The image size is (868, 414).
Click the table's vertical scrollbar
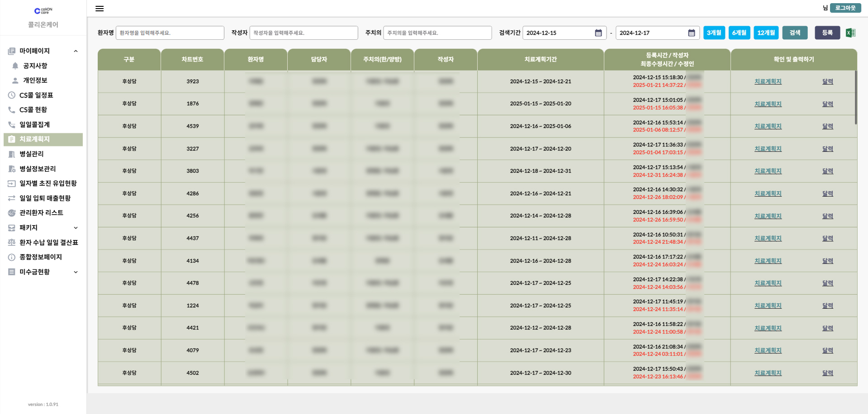pos(855,97)
